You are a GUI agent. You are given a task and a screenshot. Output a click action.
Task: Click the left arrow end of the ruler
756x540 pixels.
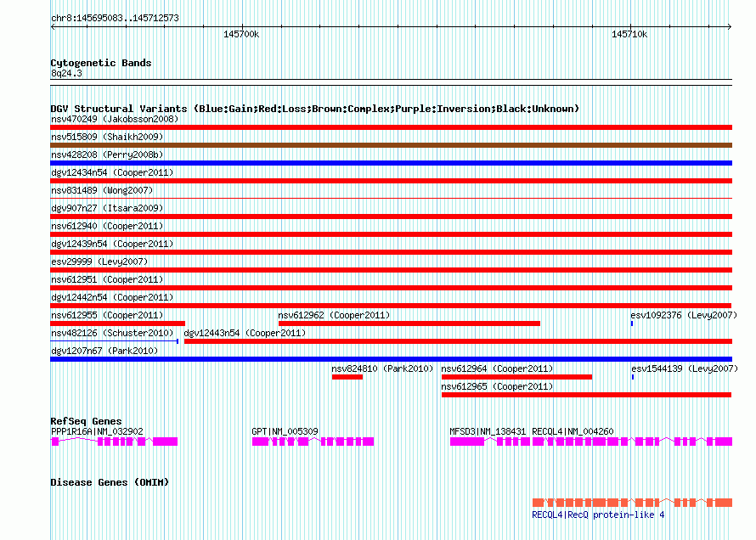click(53, 26)
